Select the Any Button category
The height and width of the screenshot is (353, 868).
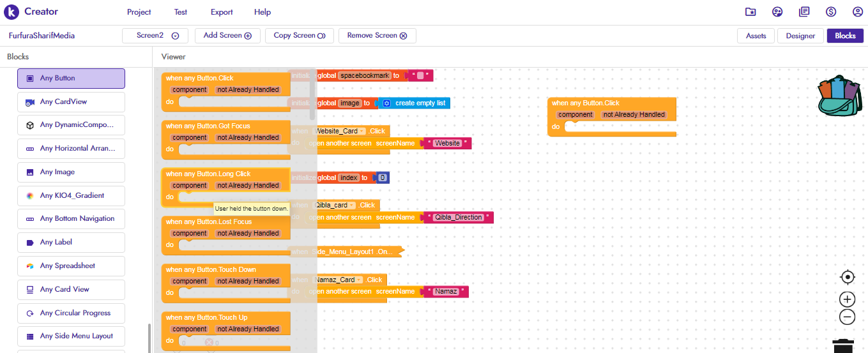(71, 79)
